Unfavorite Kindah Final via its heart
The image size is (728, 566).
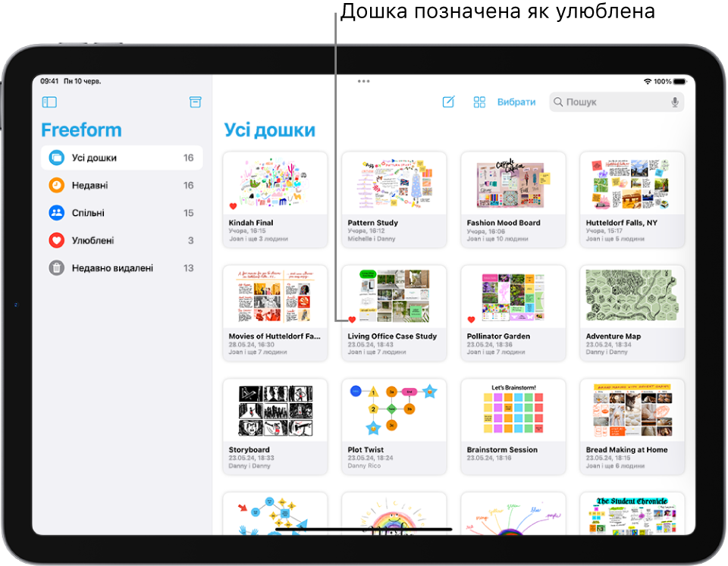tap(232, 205)
